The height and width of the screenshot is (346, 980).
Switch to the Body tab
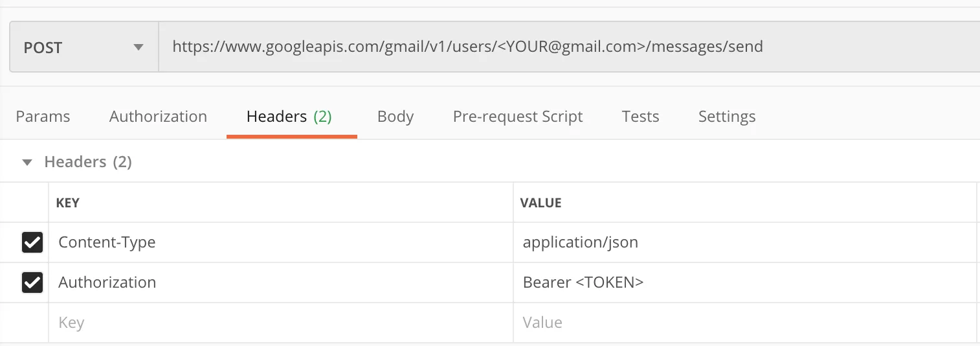coord(395,117)
